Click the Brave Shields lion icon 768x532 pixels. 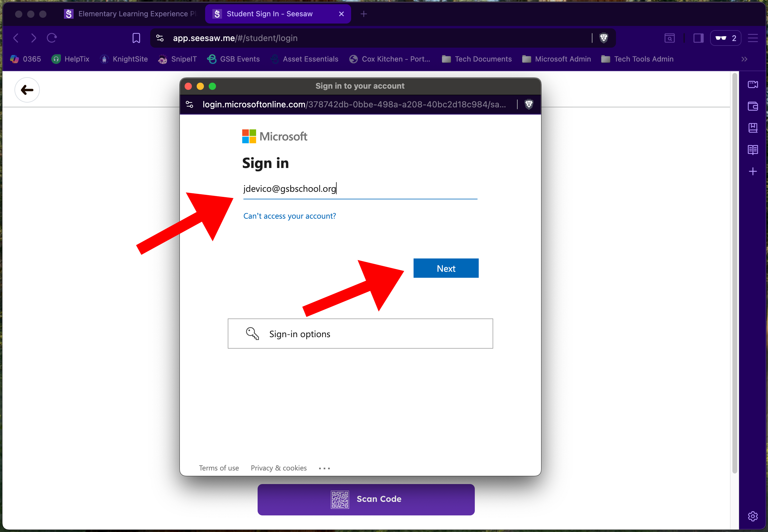click(x=603, y=38)
